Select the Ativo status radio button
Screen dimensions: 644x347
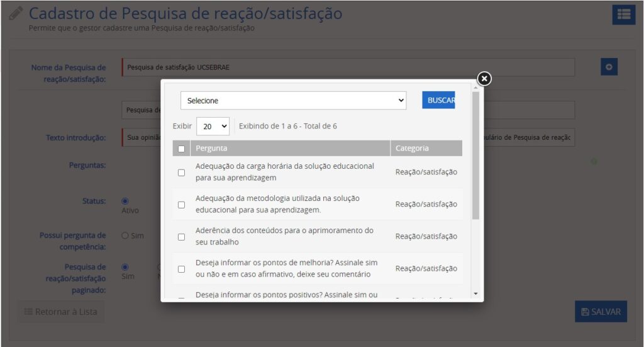(x=125, y=201)
